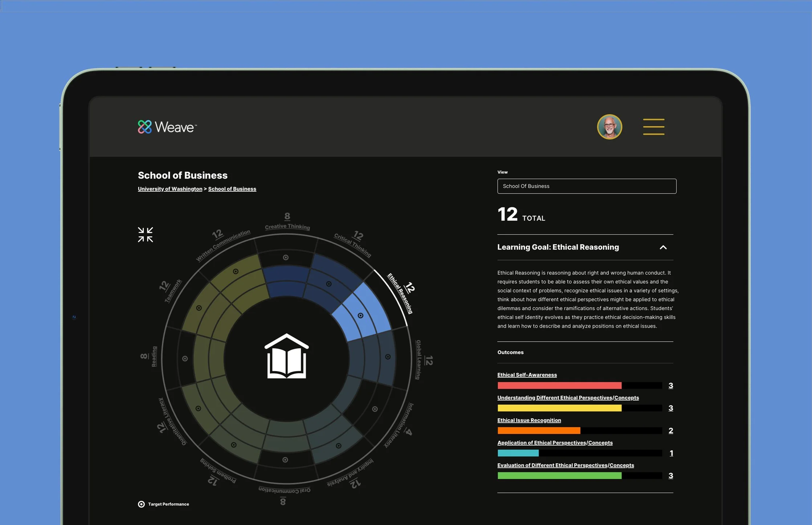Click the target marker in Global Learning segment
Screen dimensions: 812x525
click(x=388, y=357)
